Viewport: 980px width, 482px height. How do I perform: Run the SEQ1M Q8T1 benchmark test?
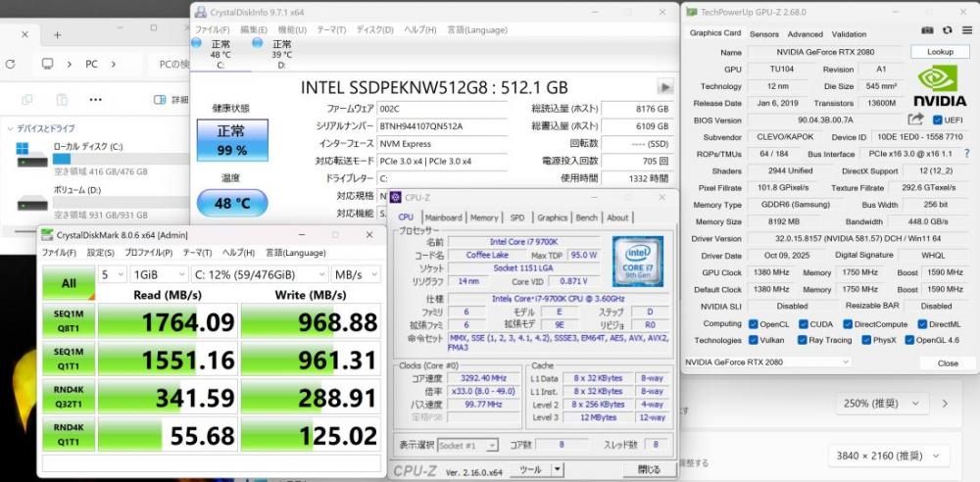pyautogui.click(x=70, y=321)
